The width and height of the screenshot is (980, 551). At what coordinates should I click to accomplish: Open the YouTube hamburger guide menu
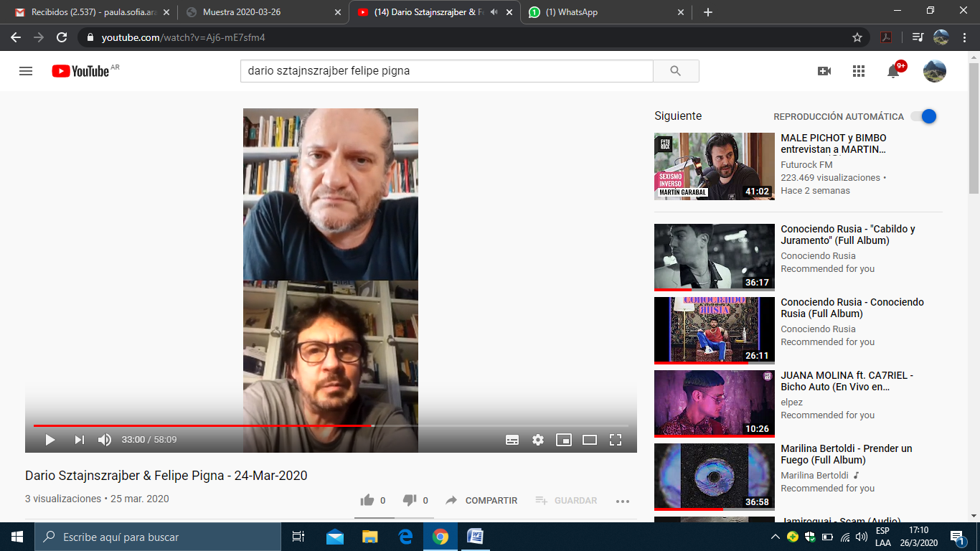pos(26,71)
